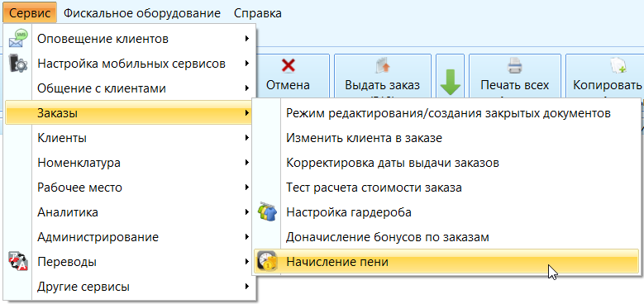Image resolution: width=644 pixels, height=304 pixels.
Task: Choose Доначисление бонусов по заказам
Action: (446, 237)
